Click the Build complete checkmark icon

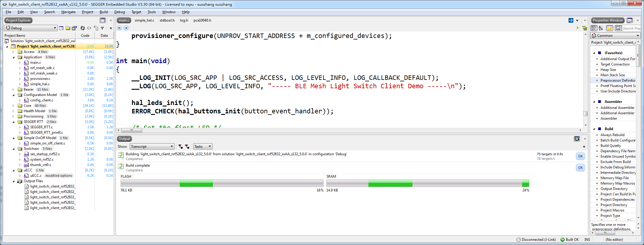point(121,166)
